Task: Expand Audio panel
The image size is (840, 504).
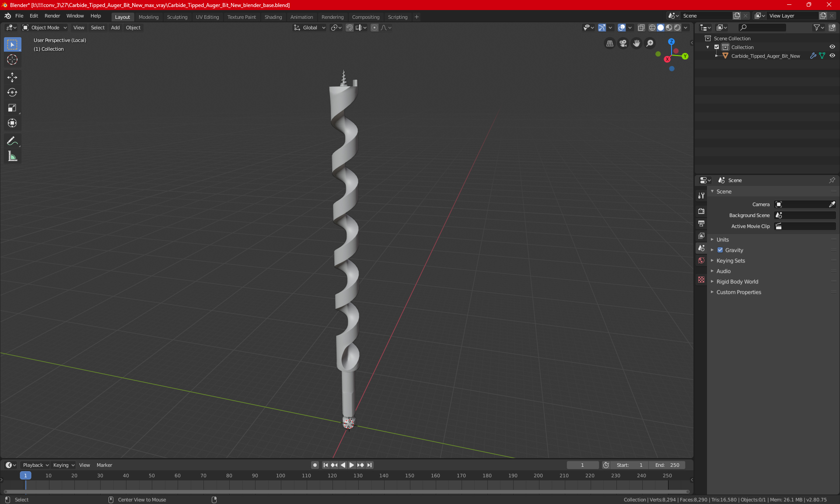Action: [723, 271]
